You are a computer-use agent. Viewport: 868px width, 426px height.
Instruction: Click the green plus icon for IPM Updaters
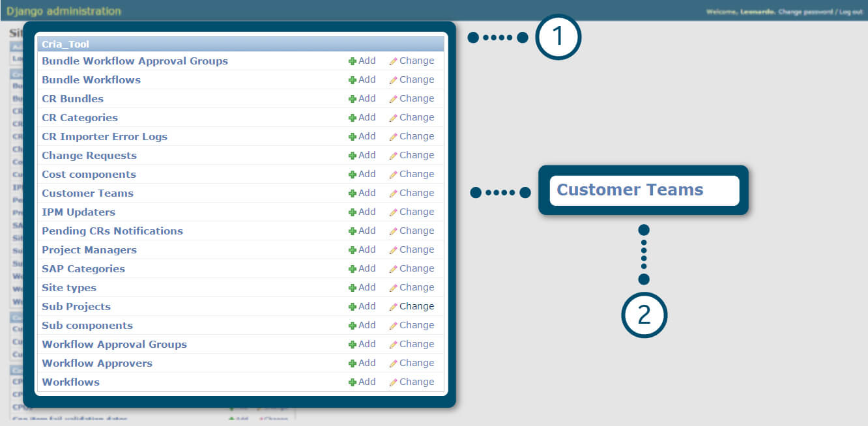[x=352, y=212]
